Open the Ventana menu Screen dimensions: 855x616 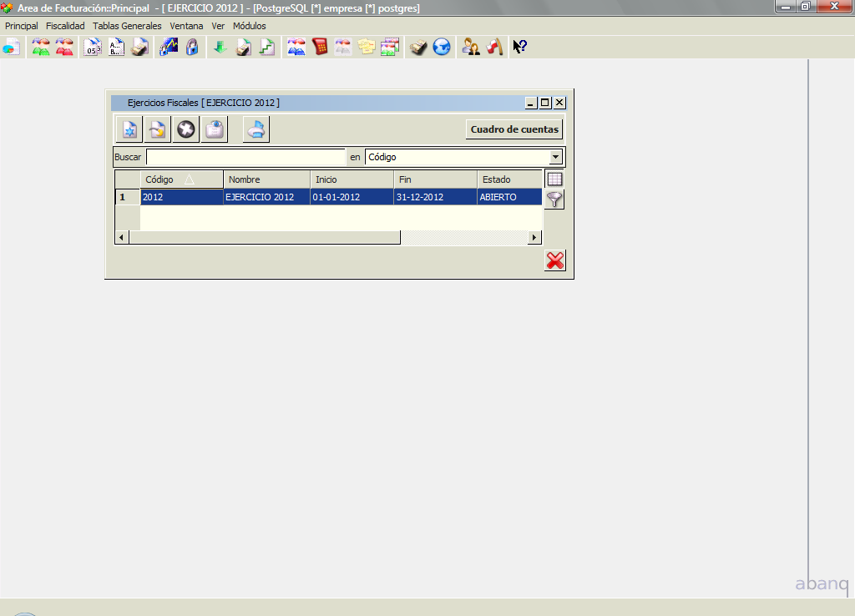click(186, 26)
